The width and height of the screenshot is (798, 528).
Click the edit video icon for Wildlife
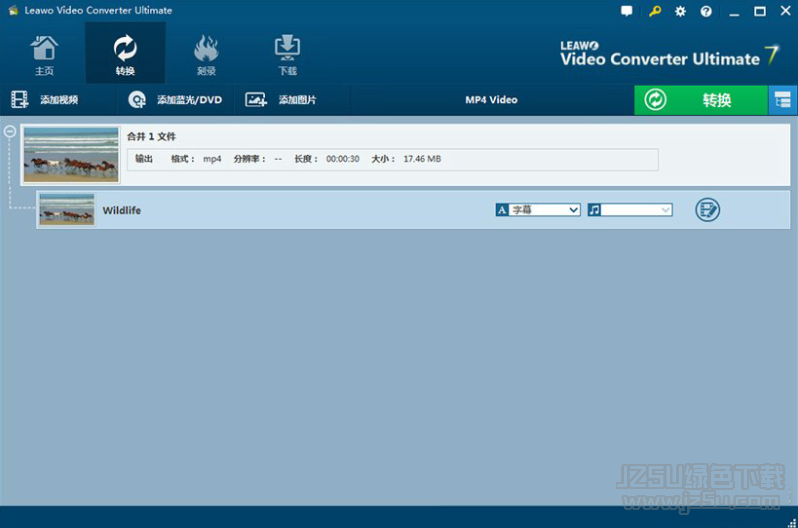(707, 210)
